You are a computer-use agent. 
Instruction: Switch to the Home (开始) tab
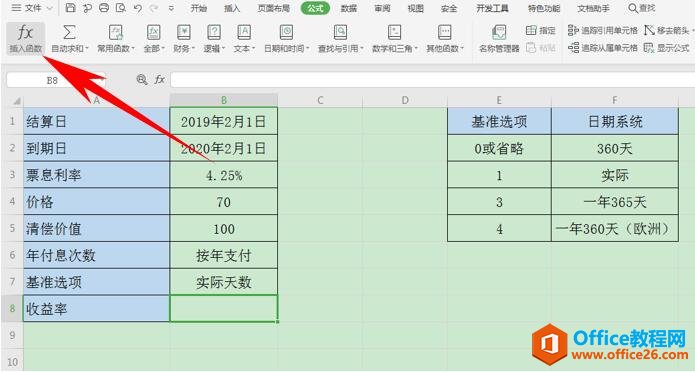click(x=199, y=8)
